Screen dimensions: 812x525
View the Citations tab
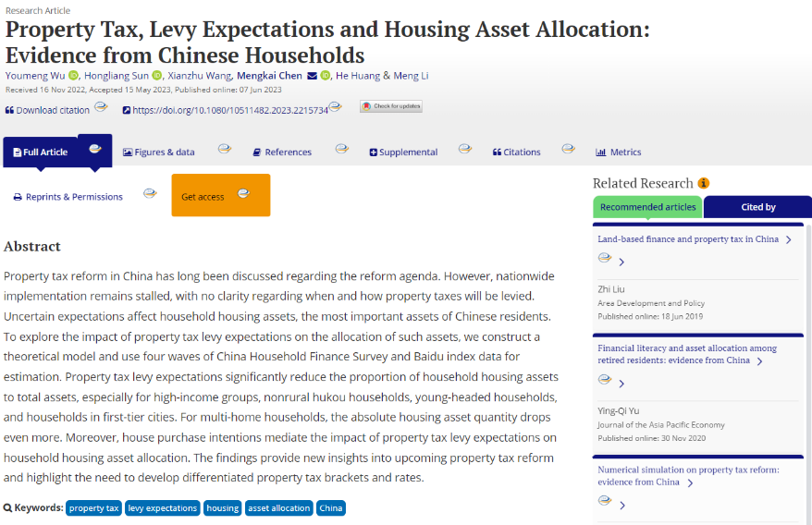[516, 153]
